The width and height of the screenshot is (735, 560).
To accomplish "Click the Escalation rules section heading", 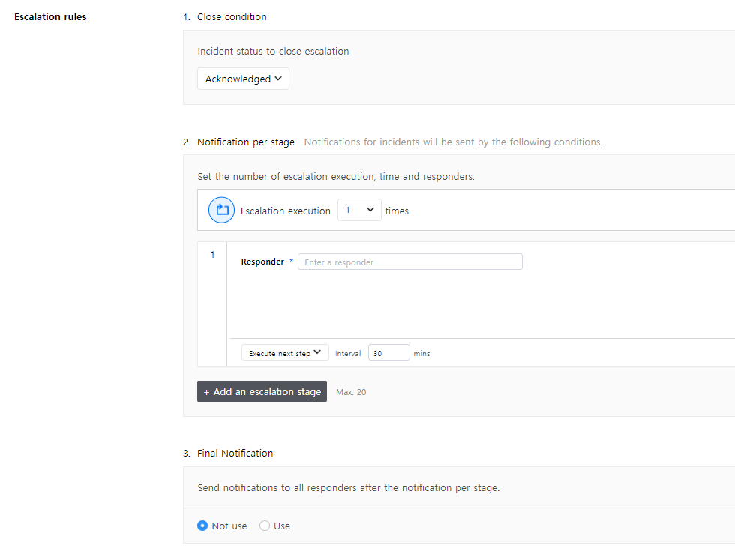I will pyautogui.click(x=50, y=16).
